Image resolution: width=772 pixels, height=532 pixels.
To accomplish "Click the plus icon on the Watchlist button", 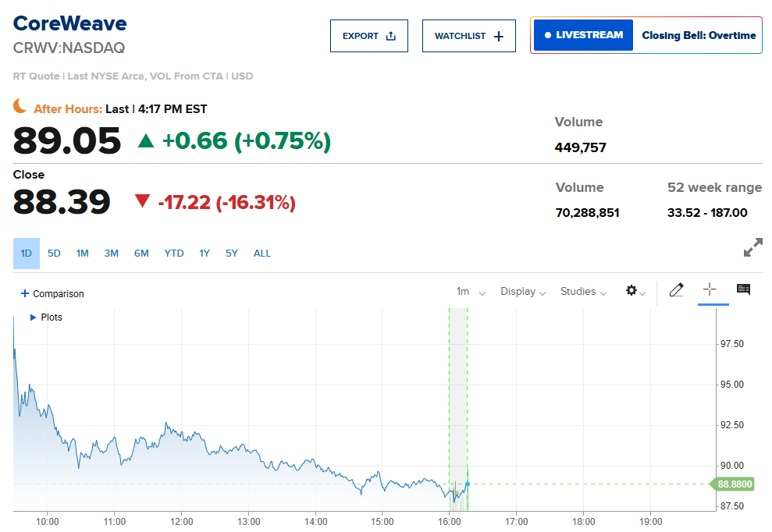I will [499, 36].
